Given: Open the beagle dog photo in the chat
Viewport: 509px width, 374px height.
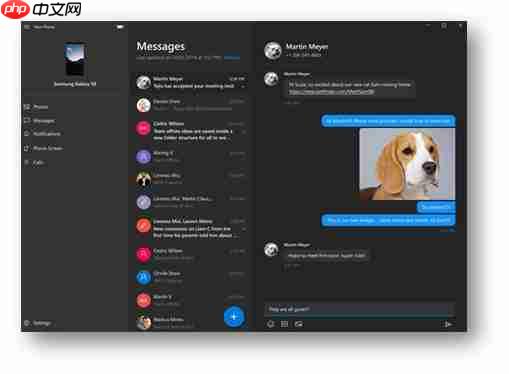Looking at the screenshot, I should coord(407,164).
